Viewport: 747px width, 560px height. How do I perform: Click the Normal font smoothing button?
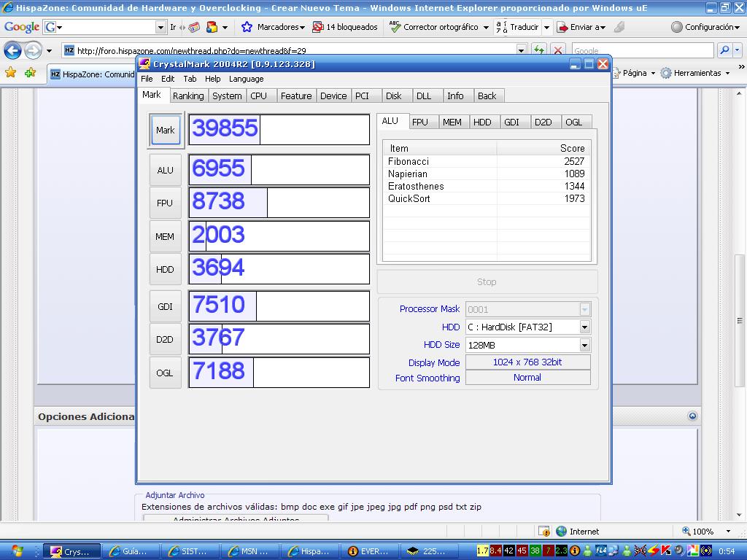click(527, 378)
